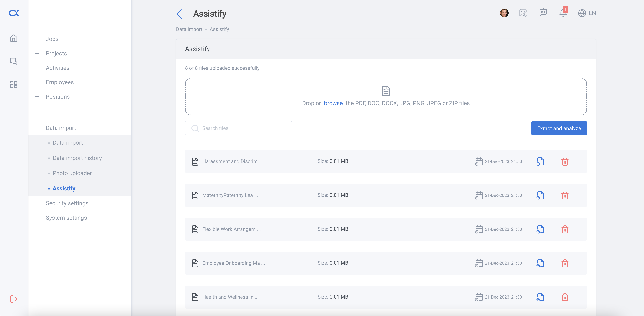Open the dashboard grid icon in left rail
Image resolution: width=644 pixels, height=316 pixels.
(14, 84)
